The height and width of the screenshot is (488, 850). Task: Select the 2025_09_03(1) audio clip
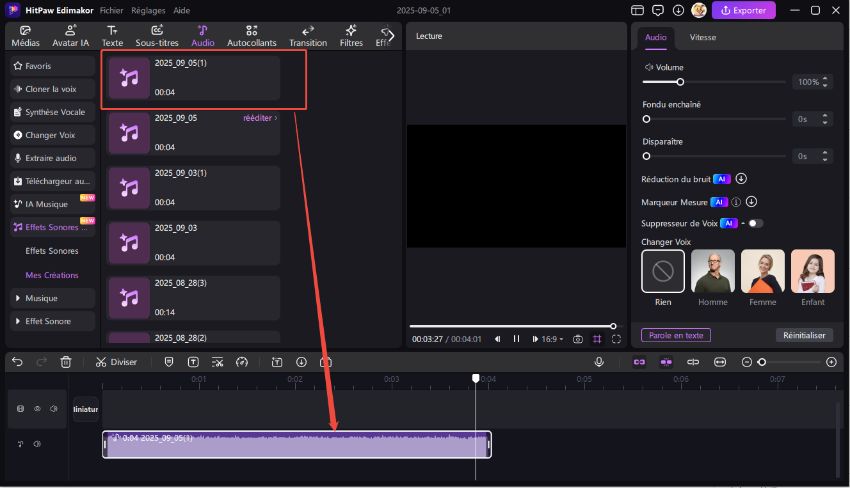(193, 188)
